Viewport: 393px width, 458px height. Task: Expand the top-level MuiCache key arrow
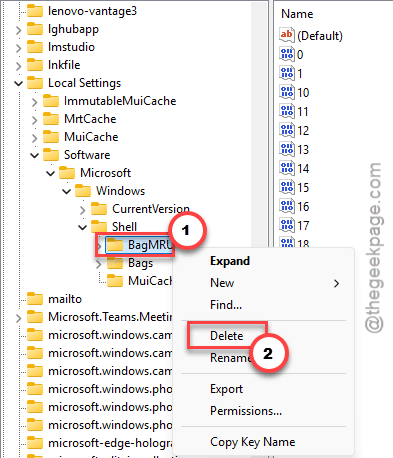click(35, 138)
